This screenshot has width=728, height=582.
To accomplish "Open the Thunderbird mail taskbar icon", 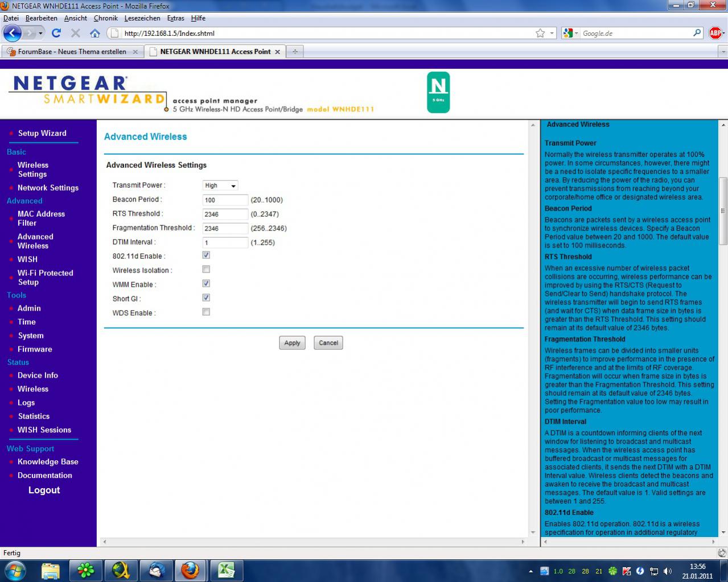I will (157, 569).
